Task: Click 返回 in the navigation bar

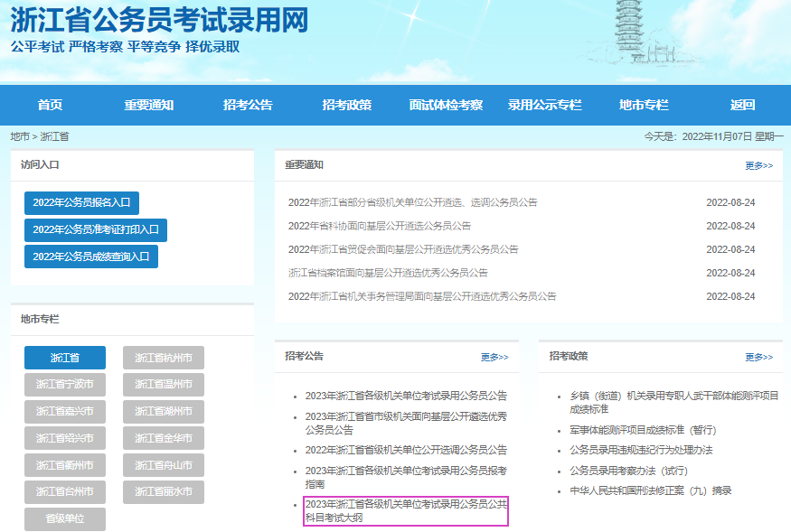Action: point(742,105)
